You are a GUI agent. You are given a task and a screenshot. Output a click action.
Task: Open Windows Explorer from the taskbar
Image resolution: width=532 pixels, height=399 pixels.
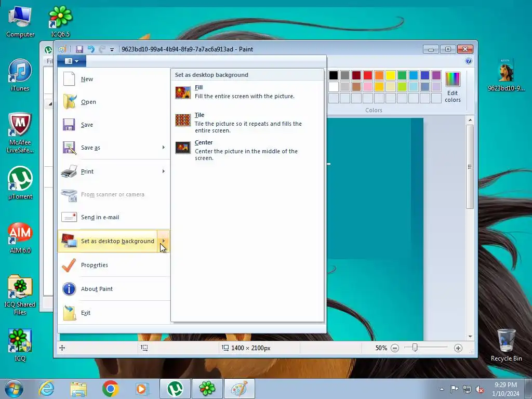[x=78, y=389]
